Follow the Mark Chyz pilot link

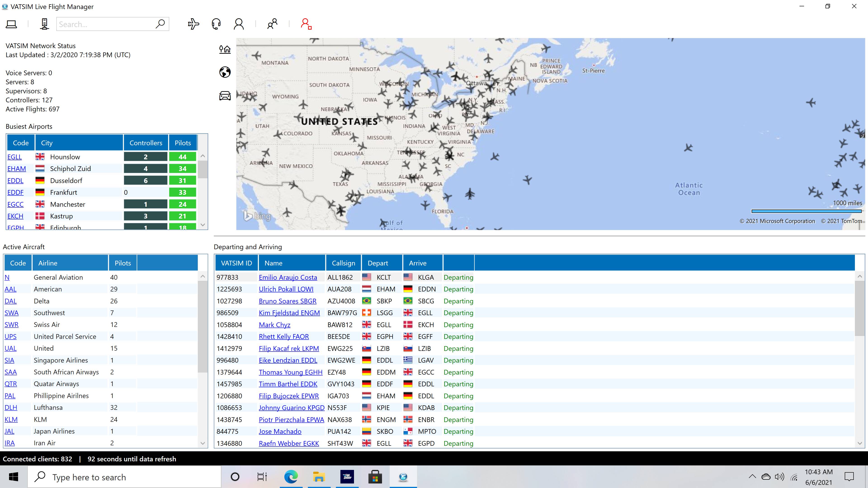pyautogui.click(x=274, y=325)
